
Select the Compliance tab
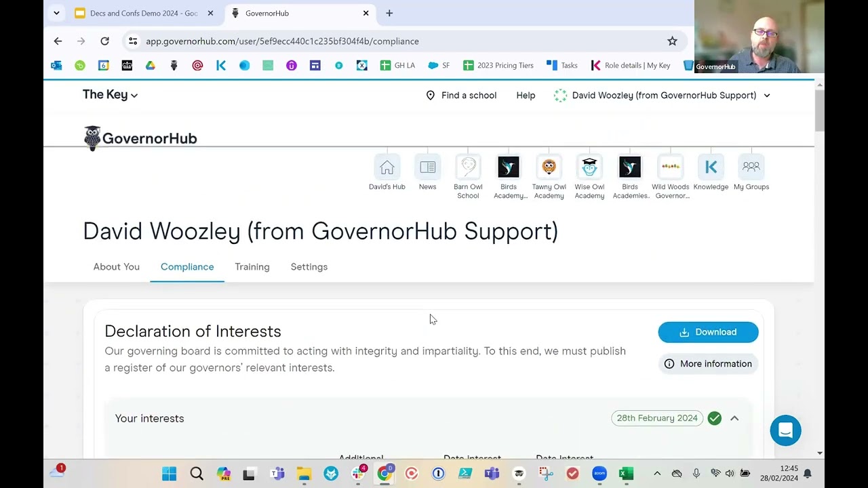point(187,267)
